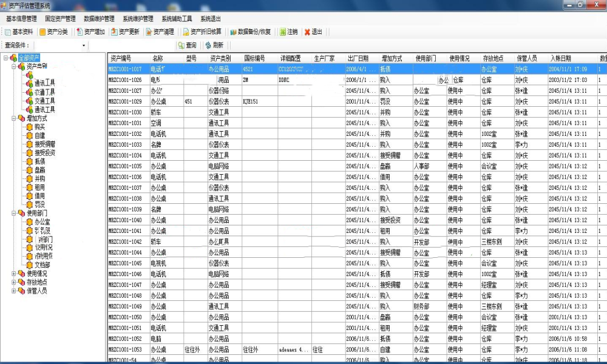Open 资产折旧核算 from the toolbar
This screenshot has height=364, width=607.
click(x=202, y=32)
